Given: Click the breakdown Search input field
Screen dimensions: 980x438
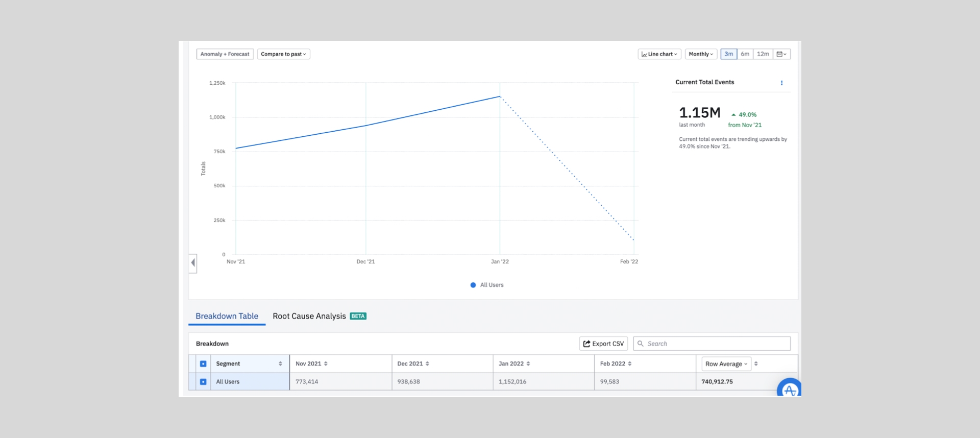Looking at the screenshot, I should click(x=715, y=344).
